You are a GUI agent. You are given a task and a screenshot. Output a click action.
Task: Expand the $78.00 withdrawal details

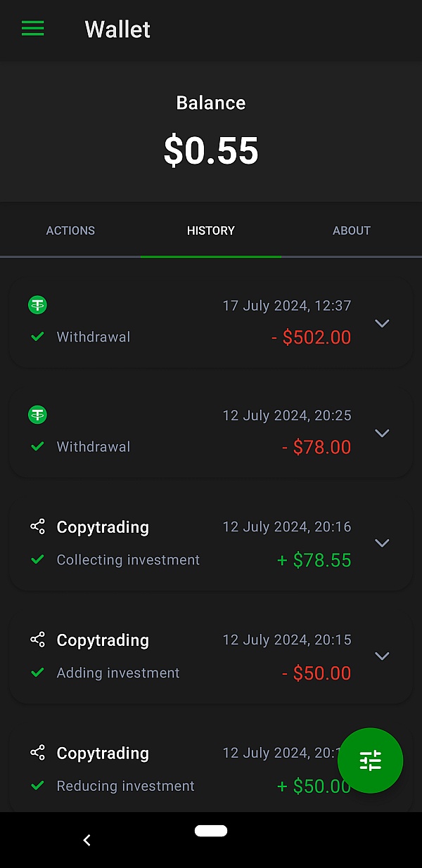click(x=382, y=433)
